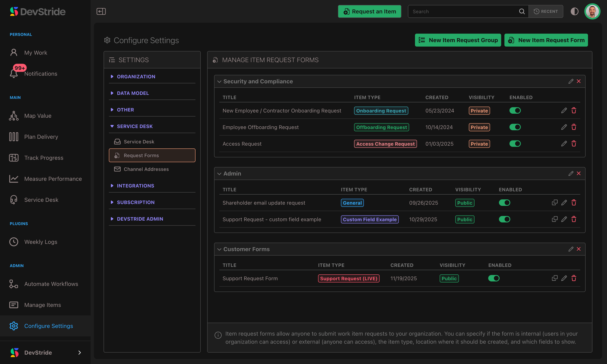
Task: Open the user profile avatar
Action: (x=592, y=11)
